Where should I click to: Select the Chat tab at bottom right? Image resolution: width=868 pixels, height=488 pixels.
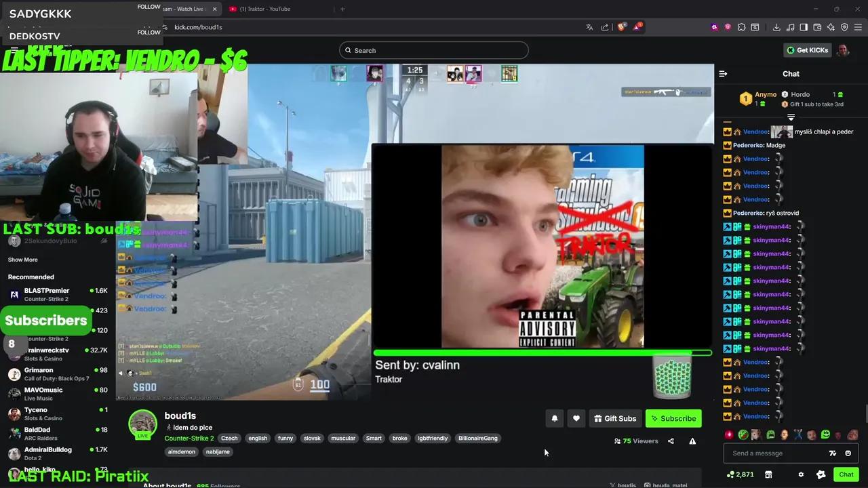click(x=846, y=474)
